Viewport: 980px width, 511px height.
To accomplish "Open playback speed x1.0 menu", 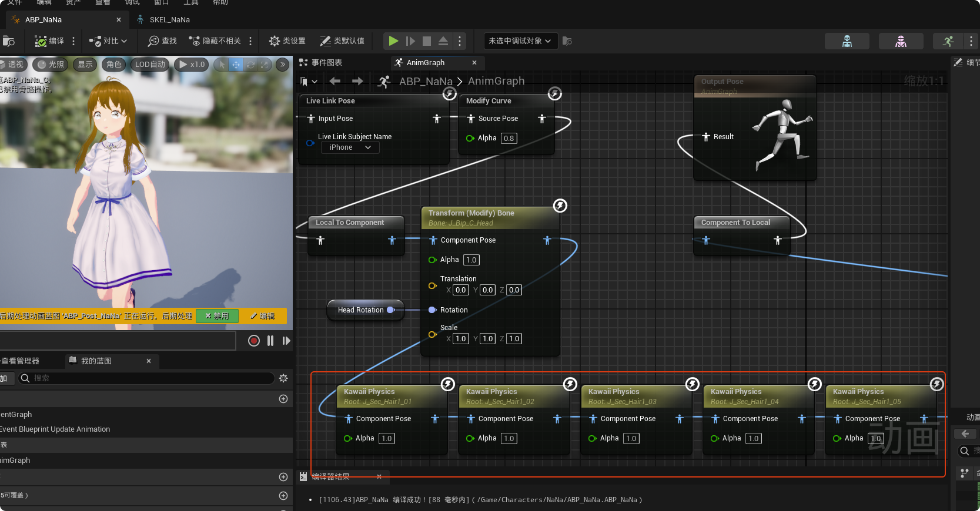I will (x=192, y=65).
